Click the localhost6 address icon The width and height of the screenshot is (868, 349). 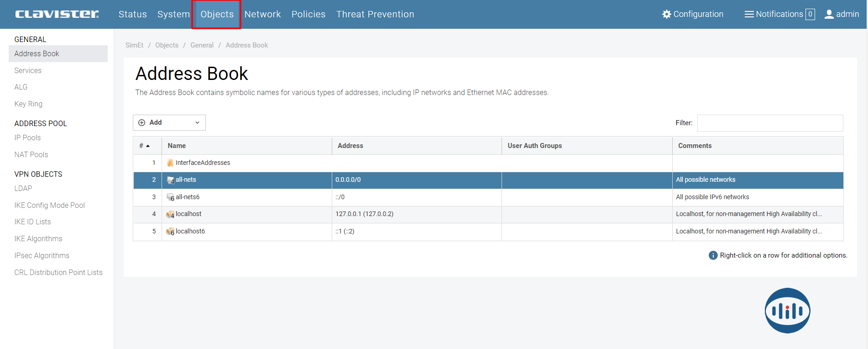pos(170,232)
